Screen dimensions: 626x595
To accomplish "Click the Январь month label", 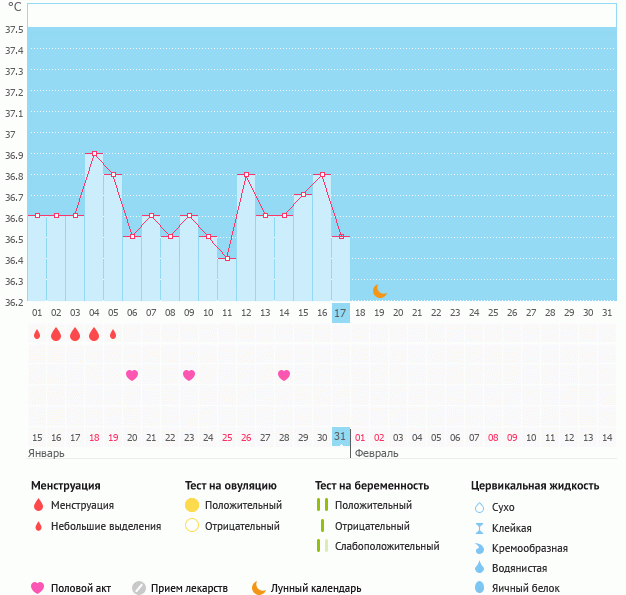I will click(x=47, y=453).
